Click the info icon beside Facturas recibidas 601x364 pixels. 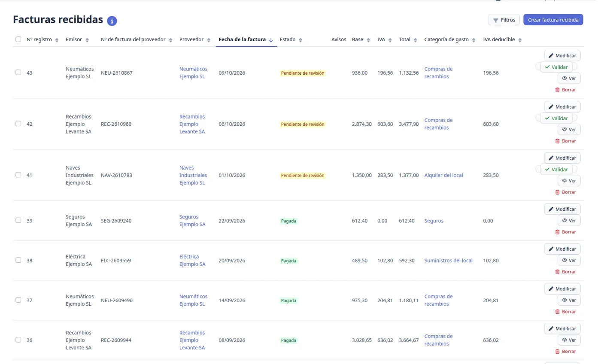pos(112,21)
